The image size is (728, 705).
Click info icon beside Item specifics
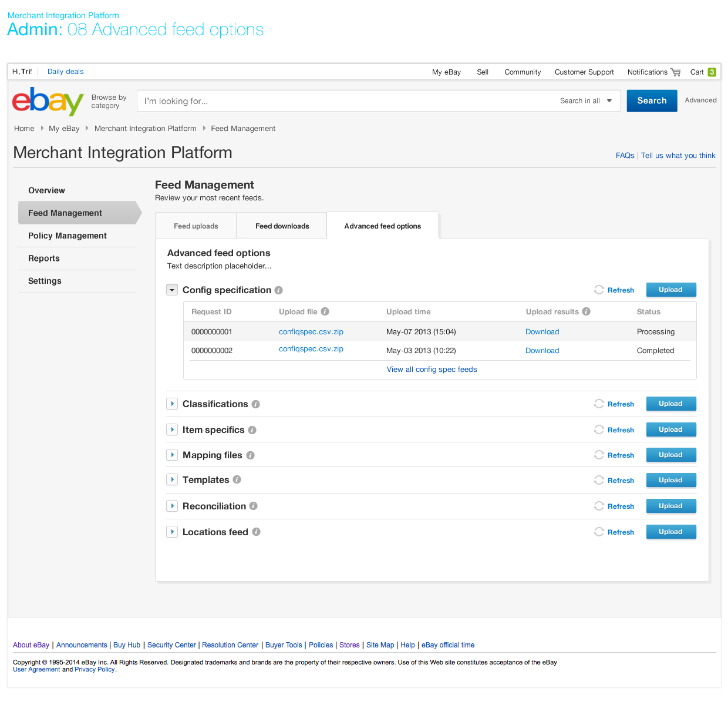pos(252,430)
